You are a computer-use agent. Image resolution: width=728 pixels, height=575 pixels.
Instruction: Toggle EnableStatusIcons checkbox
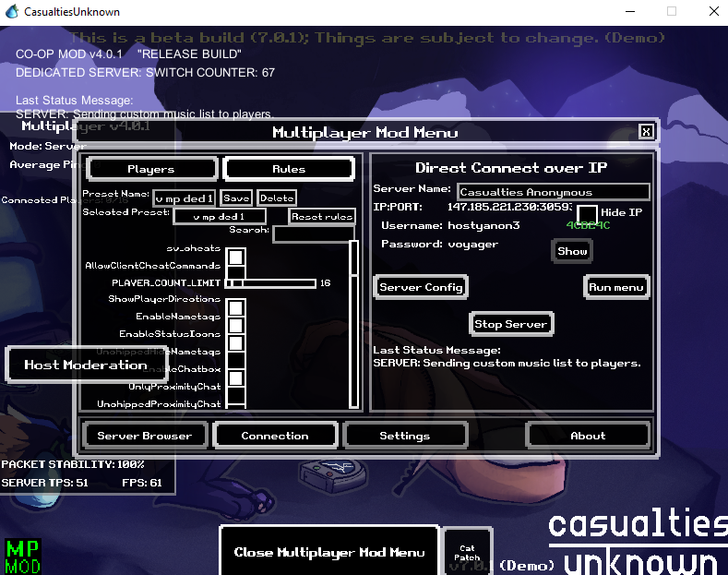coord(236,342)
